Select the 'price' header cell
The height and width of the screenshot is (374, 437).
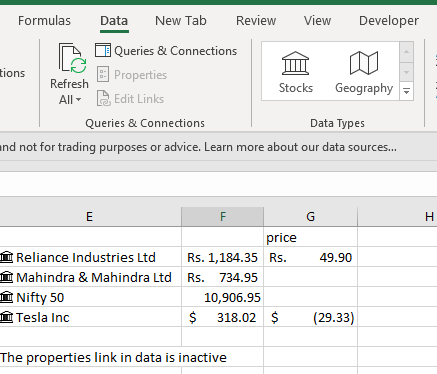310,237
